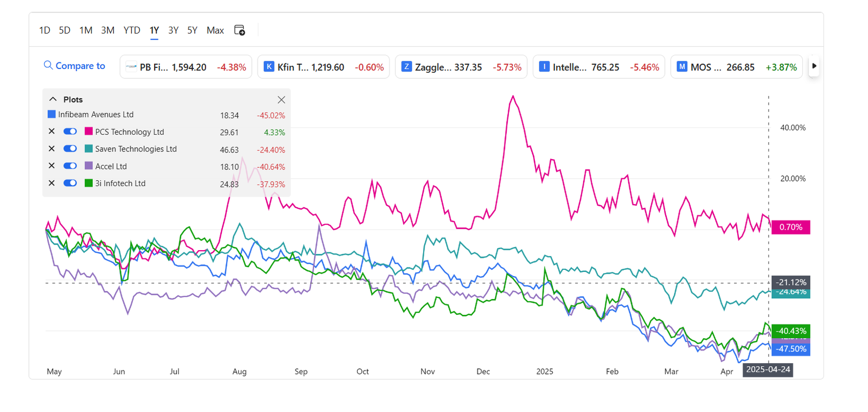This screenshot has height=412, width=868.
Task: Open the custom date range calendar icon
Action: coord(239,30)
